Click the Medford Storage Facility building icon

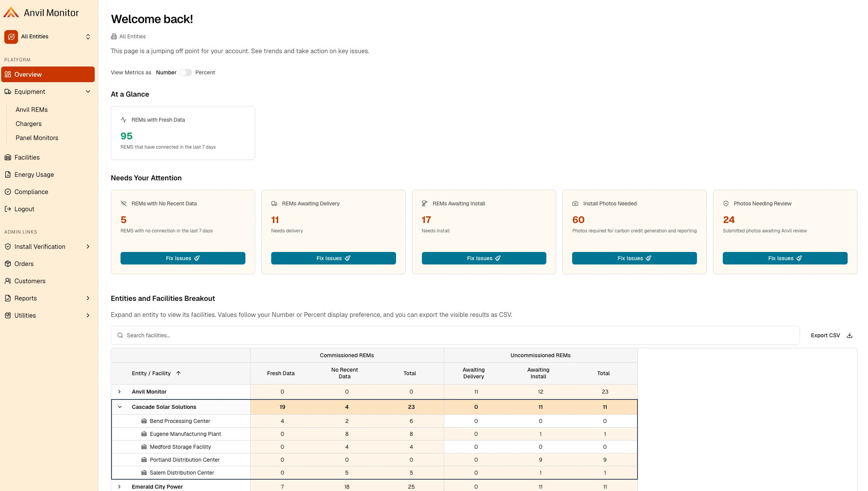(x=144, y=447)
